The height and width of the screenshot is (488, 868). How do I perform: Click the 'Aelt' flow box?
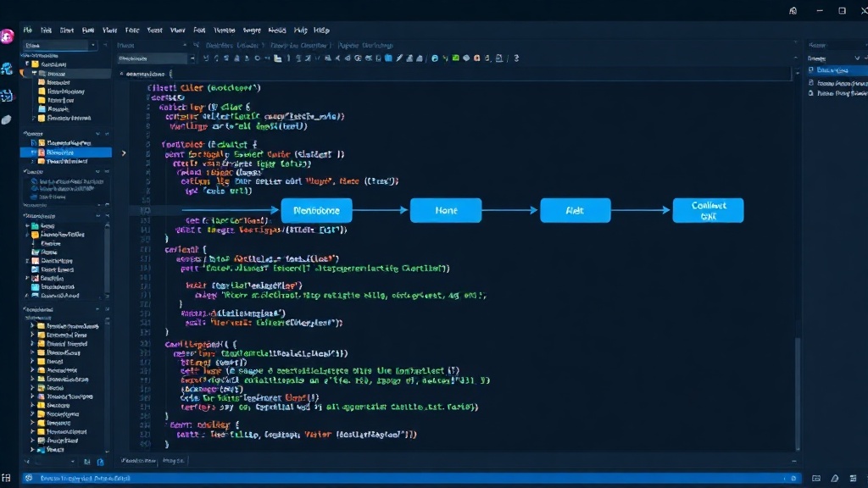pos(576,210)
